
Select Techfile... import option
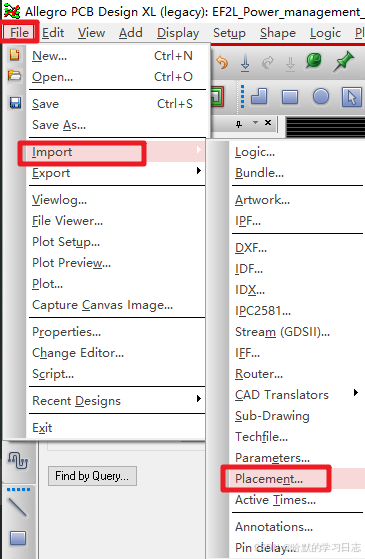point(297,437)
